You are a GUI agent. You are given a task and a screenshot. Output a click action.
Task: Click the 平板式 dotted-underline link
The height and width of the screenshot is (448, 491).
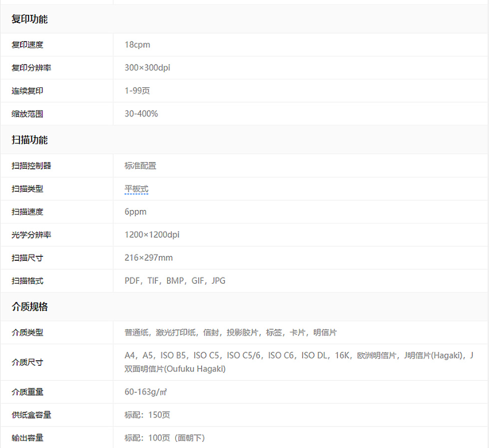pos(136,189)
